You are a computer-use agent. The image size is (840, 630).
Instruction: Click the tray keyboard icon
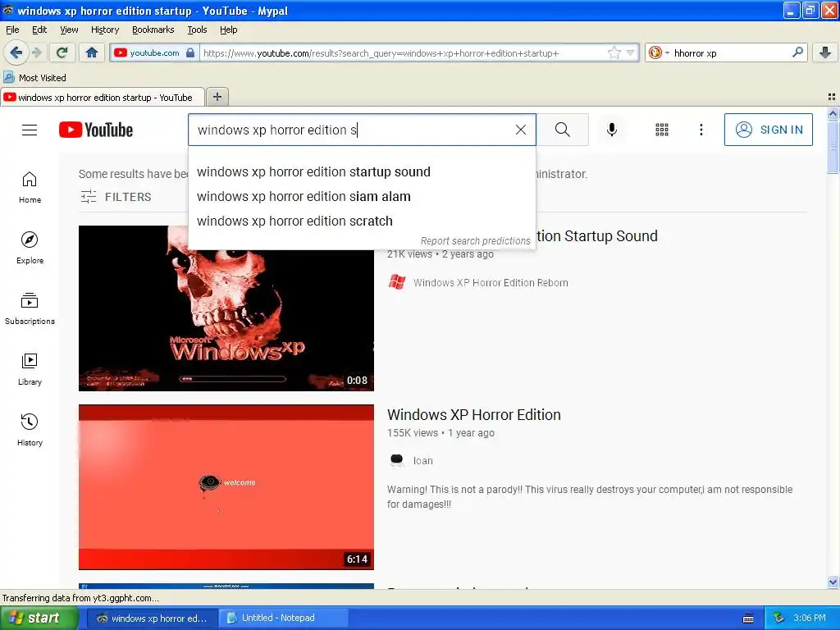748,619
